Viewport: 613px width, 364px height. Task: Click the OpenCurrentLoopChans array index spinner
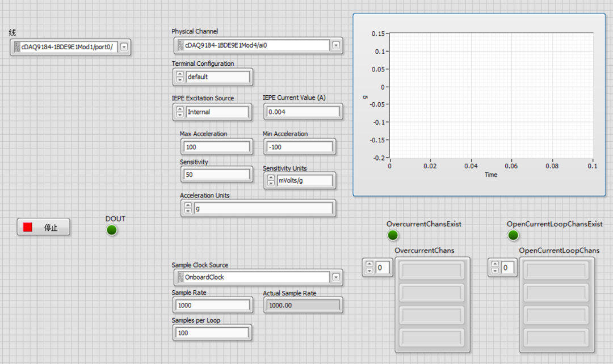pos(495,267)
